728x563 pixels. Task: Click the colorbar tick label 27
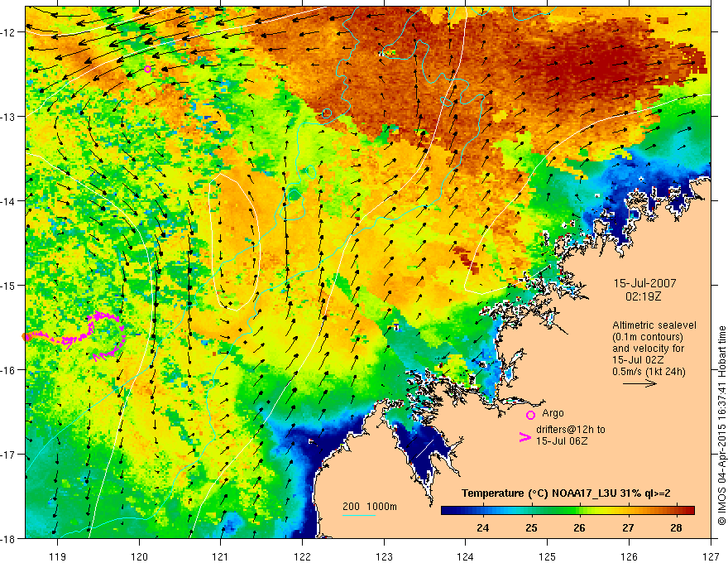[x=628, y=527]
